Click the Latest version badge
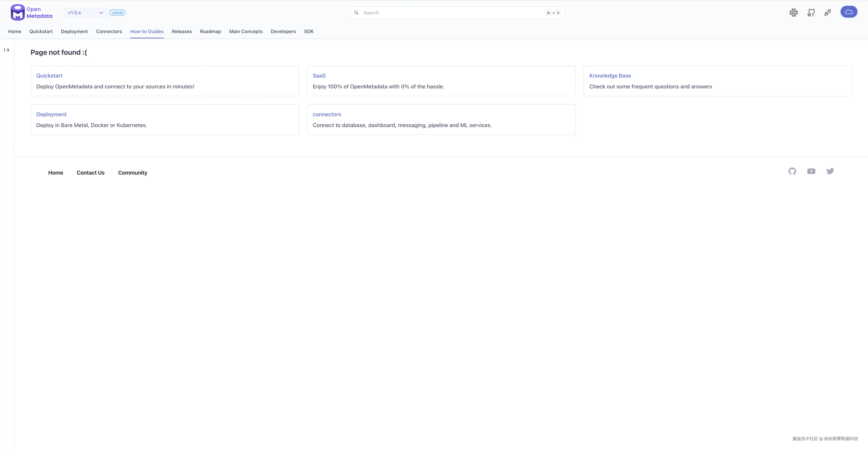Viewport: 868px width, 451px height. [x=117, y=13]
